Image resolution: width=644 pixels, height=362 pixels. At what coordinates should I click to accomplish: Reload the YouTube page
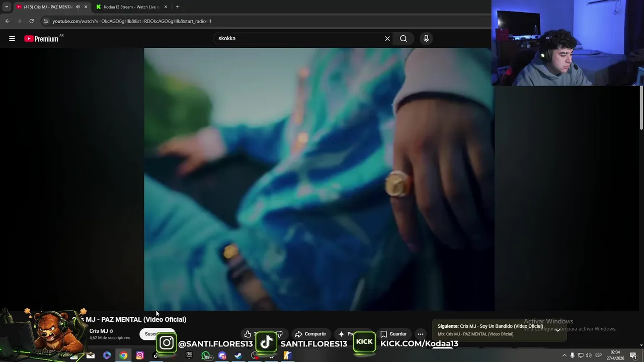(x=31, y=21)
